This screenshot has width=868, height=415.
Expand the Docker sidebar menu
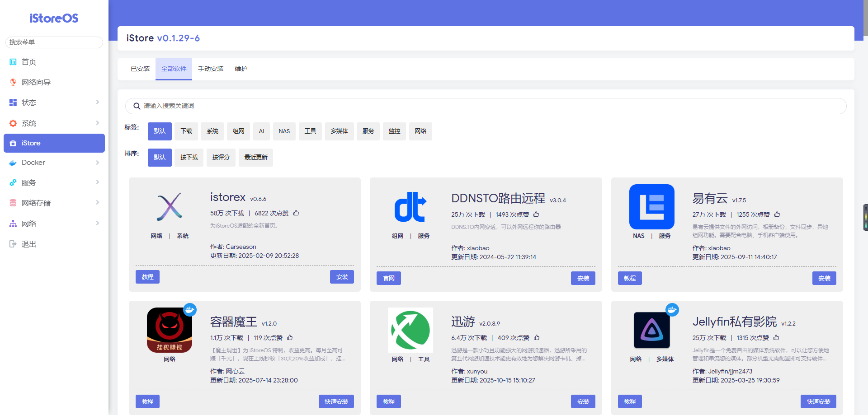point(54,163)
